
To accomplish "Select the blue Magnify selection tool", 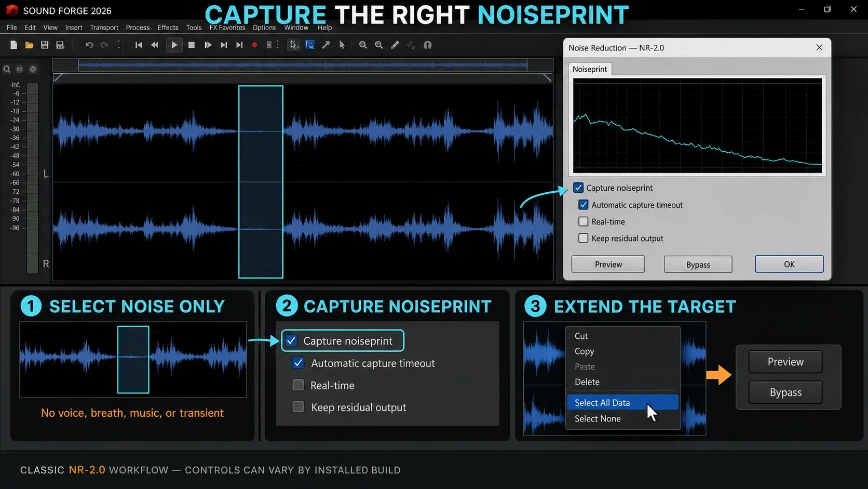I will (x=310, y=45).
